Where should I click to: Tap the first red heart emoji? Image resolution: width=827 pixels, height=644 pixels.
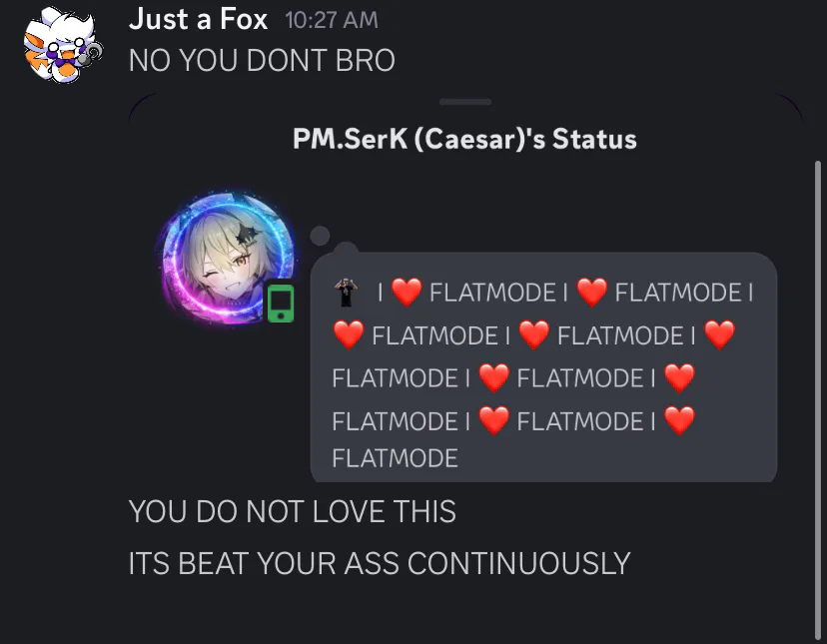click(407, 293)
